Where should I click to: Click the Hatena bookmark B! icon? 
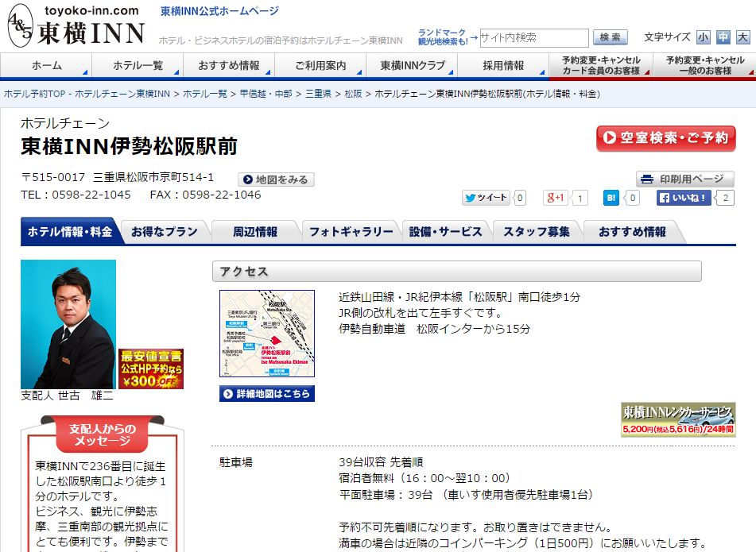click(x=611, y=199)
